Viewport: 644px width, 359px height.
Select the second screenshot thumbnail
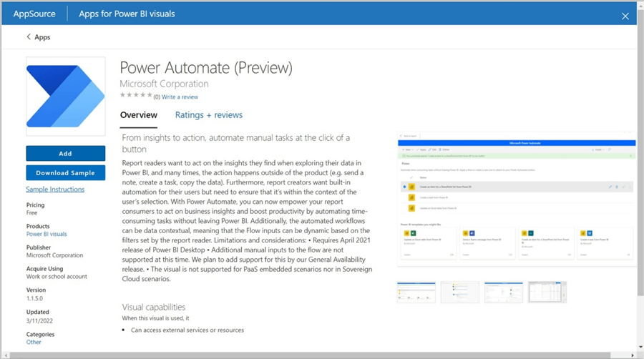tap(459, 292)
